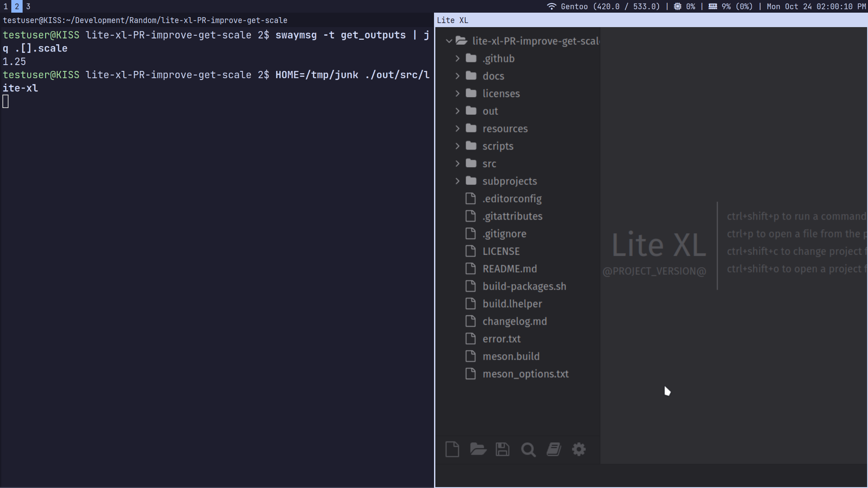Select error.txt in the sidebar
This screenshot has width=868, height=488.
(x=501, y=338)
